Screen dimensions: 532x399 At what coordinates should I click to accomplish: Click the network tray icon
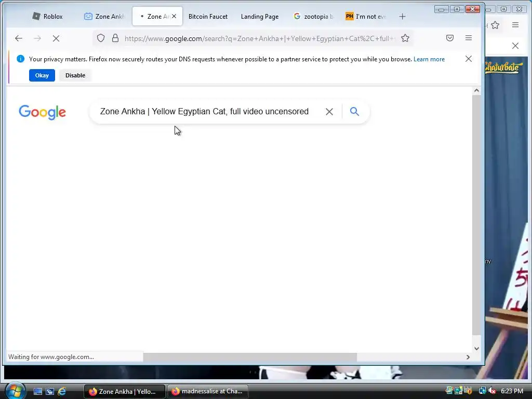pos(482,391)
